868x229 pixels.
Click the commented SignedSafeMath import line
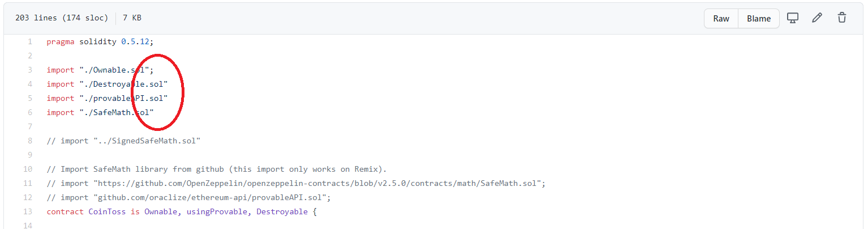point(124,141)
